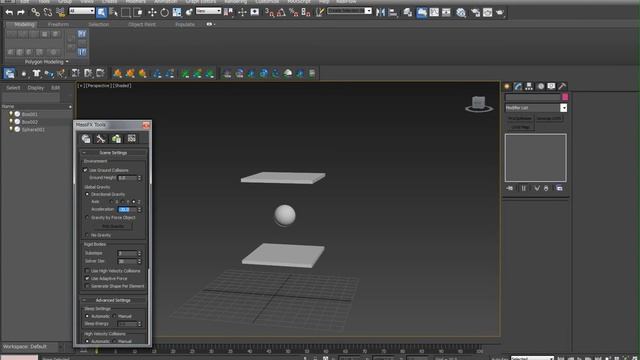Select Directional Gravity radio button

87,194
